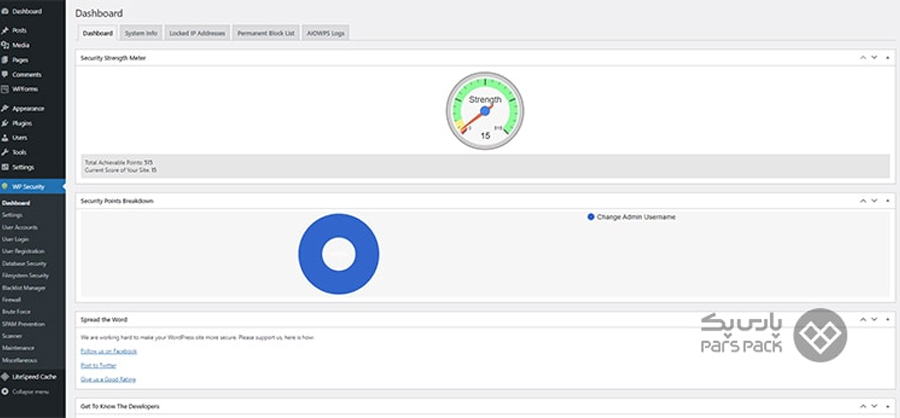Open the AIOWPS Logs tab
Viewport: 900px width, 418px height.
[x=325, y=33]
